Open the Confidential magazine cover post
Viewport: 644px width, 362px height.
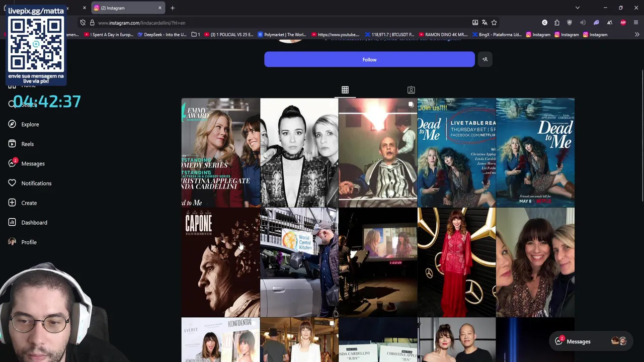click(x=220, y=340)
